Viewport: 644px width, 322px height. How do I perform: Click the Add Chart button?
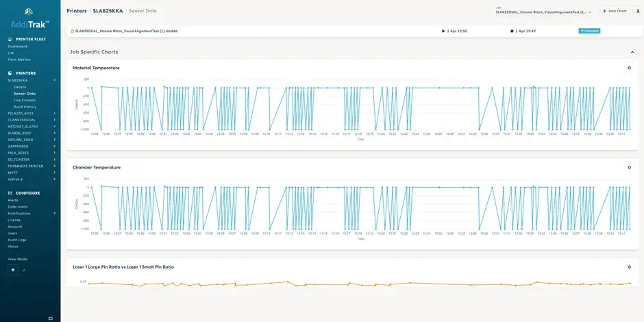pyautogui.click(x=615, y=11)
